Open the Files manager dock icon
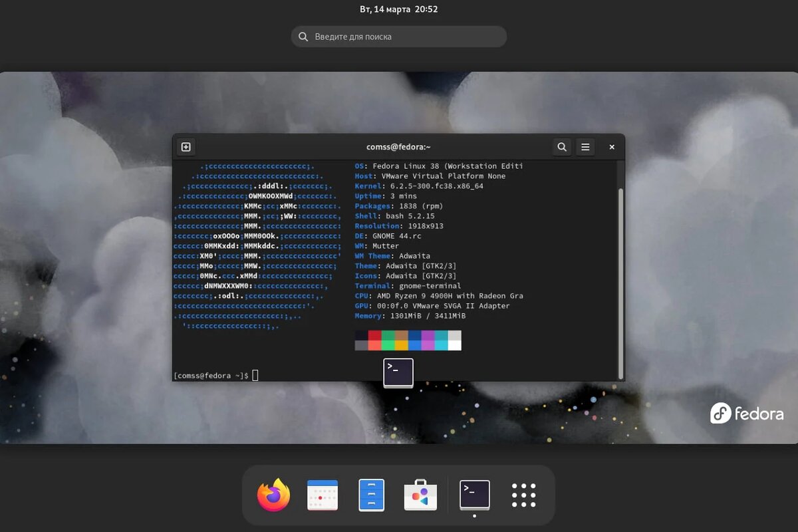The image size is (798, 532). [372, 495]
